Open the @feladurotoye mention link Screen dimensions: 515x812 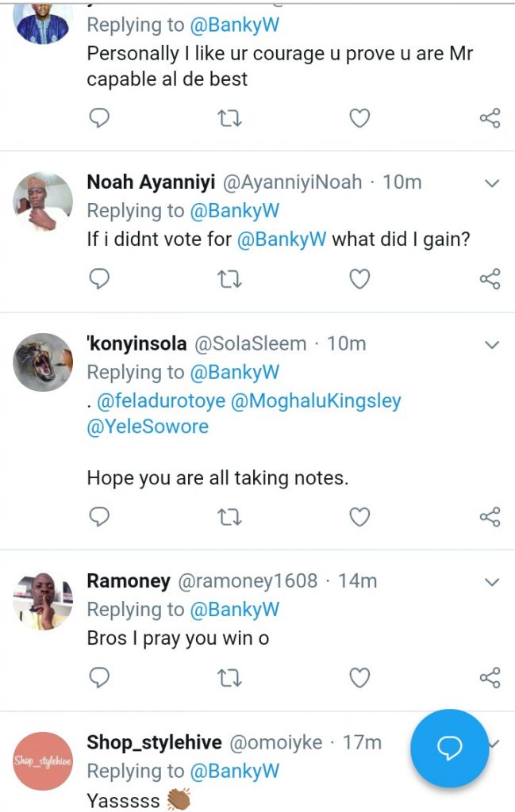pyautogui.click(x=160, y=401)
